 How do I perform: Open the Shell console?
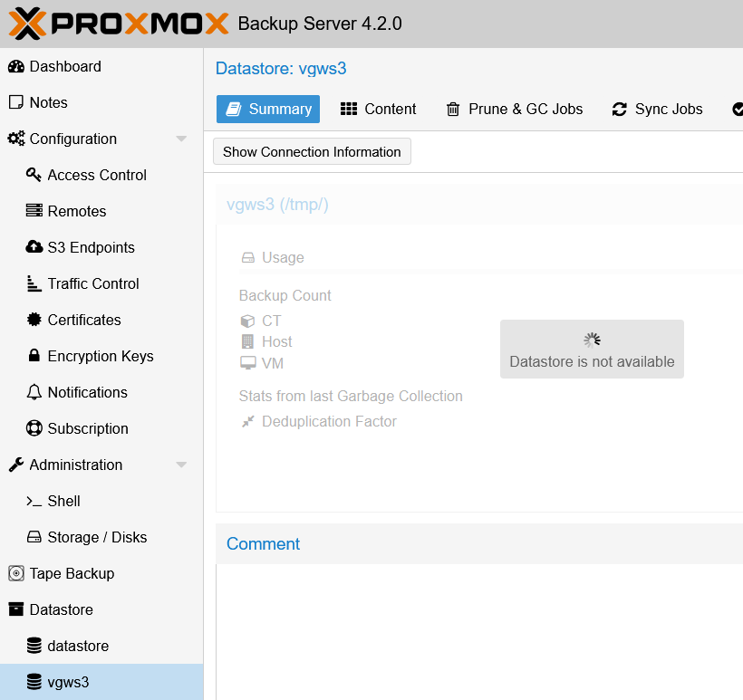pyautogui.click(x=101, y=501)
